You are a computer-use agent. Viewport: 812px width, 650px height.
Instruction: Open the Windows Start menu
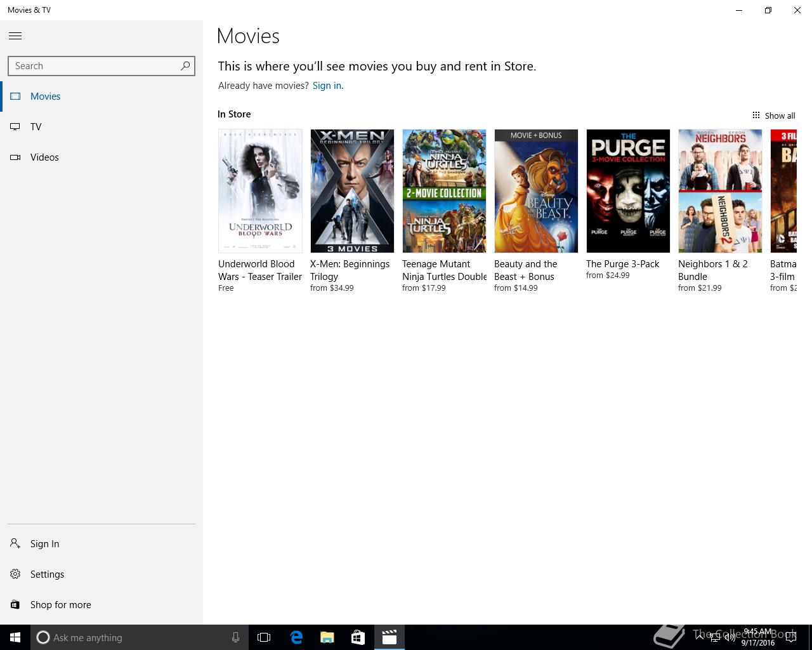tap(15, 637)
